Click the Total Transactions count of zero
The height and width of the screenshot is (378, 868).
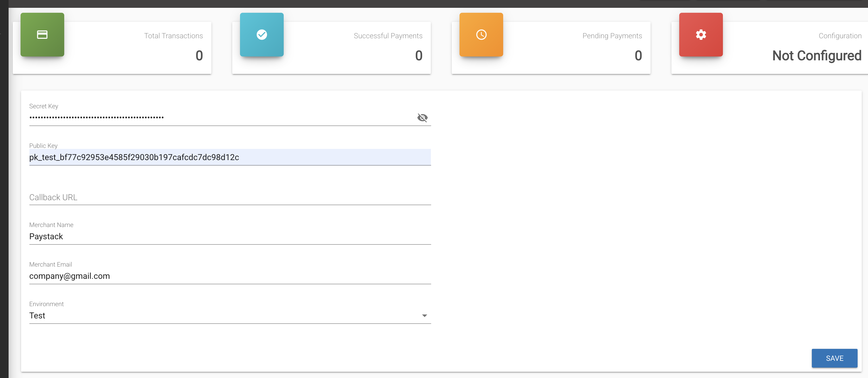[199, 56]
